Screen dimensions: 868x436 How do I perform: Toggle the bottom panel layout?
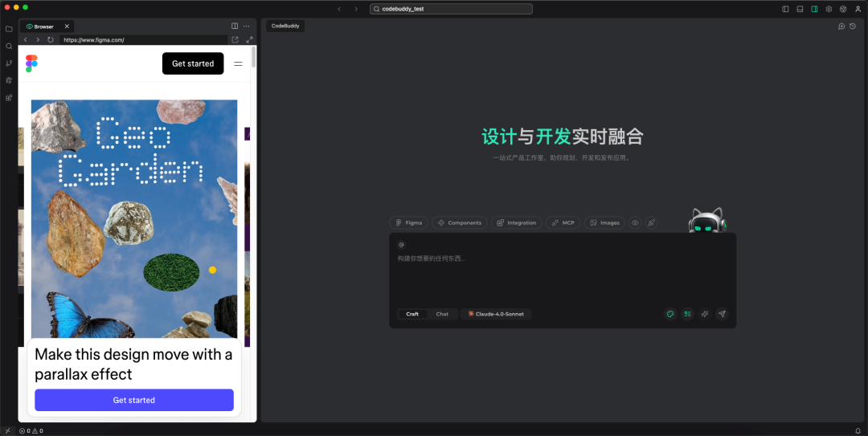pos(800,9)
